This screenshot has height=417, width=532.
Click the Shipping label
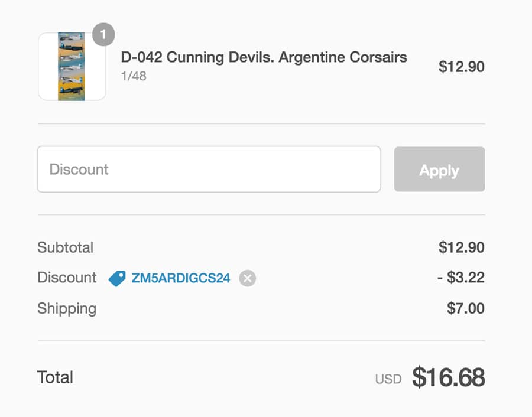tap(67, 309)
